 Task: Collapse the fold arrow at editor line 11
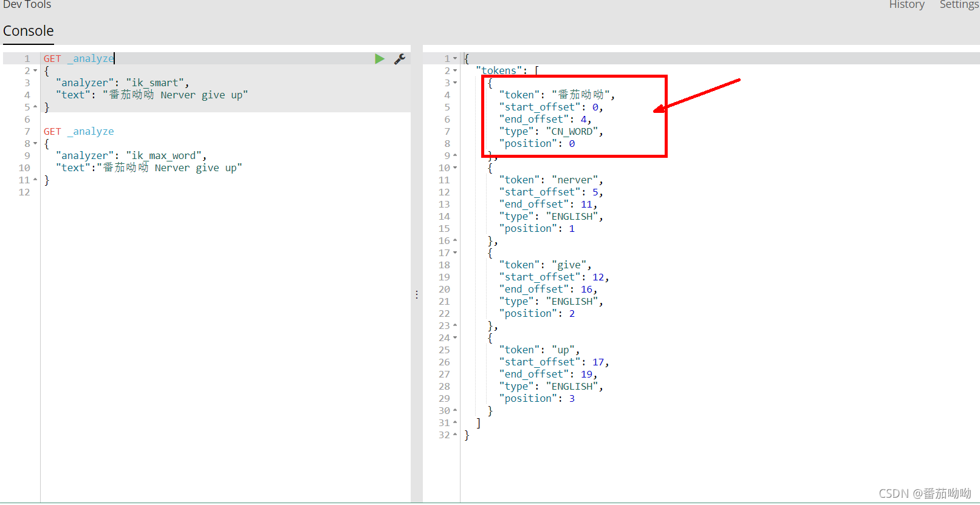[x=35, y=180]
